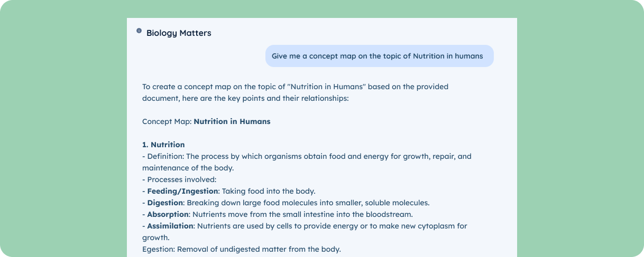Click the info icon beside Biology Matters

(x=139, y=31)
